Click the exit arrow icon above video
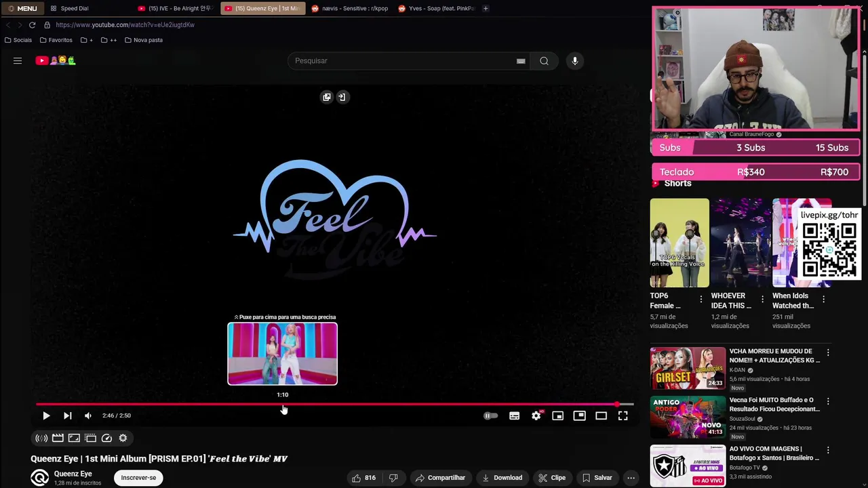 [x=342, y=97]
